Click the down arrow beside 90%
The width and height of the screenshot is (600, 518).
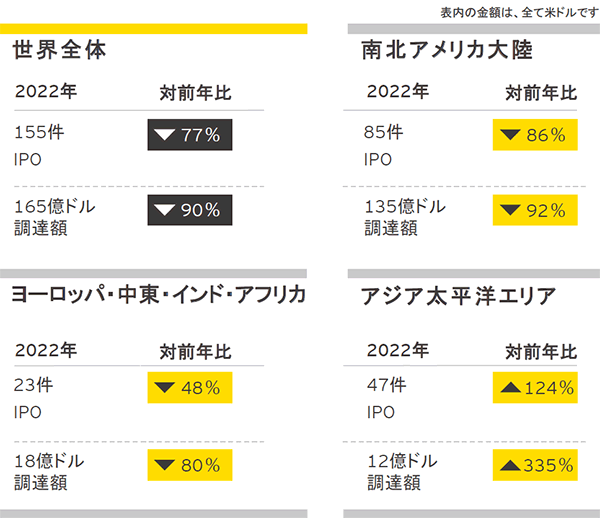pos(166,210)
